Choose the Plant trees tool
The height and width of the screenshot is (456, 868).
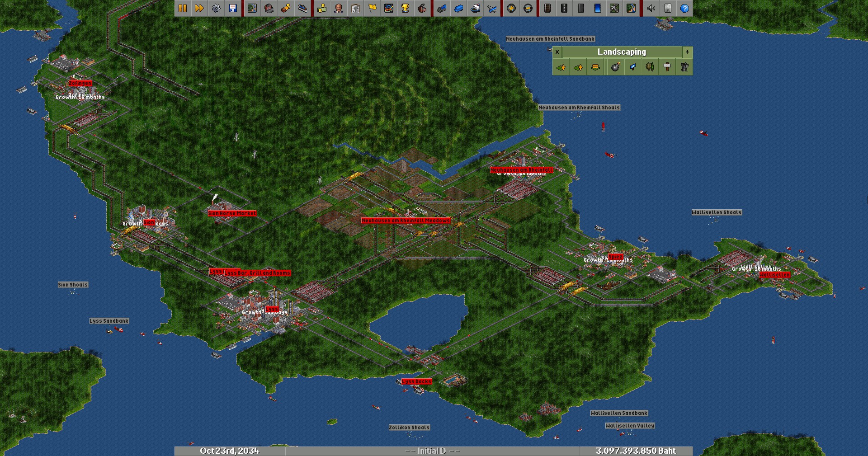click(x=650, y=67)
